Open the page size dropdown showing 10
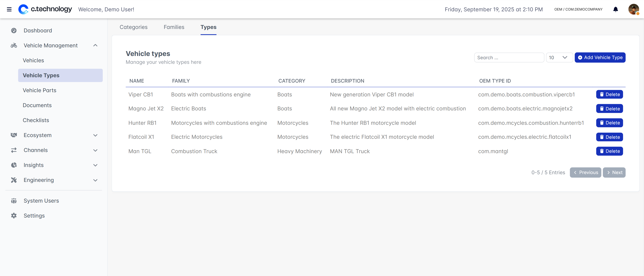 [559, 58]
